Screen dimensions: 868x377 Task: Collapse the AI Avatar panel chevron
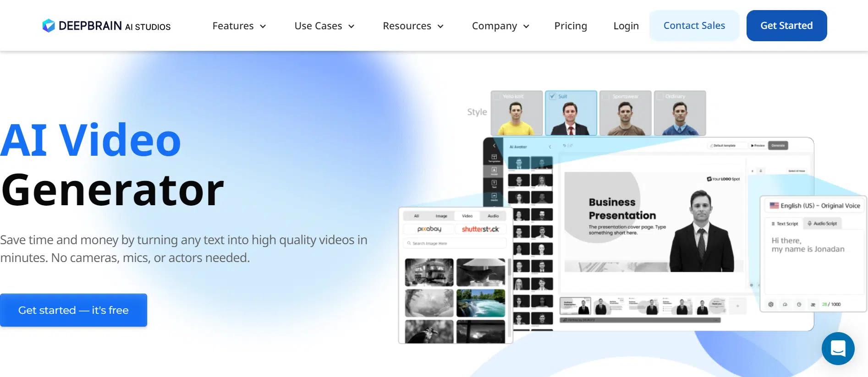pyautogui.click(x=550, y=147)
